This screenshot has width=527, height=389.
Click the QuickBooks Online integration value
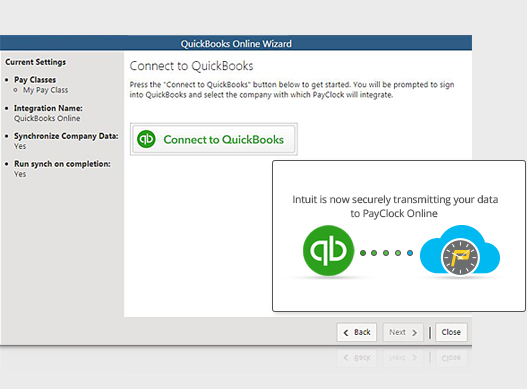pyautogui.click(x=47, y=118)
